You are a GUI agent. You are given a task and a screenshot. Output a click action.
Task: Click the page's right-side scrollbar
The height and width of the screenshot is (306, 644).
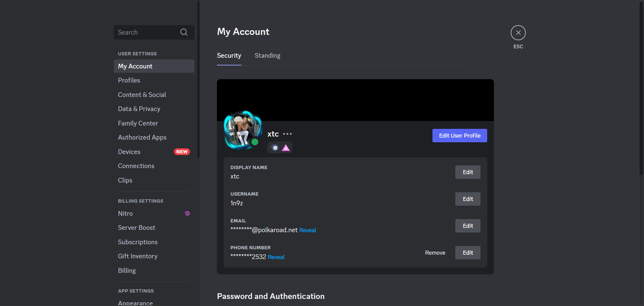[641, 87]
